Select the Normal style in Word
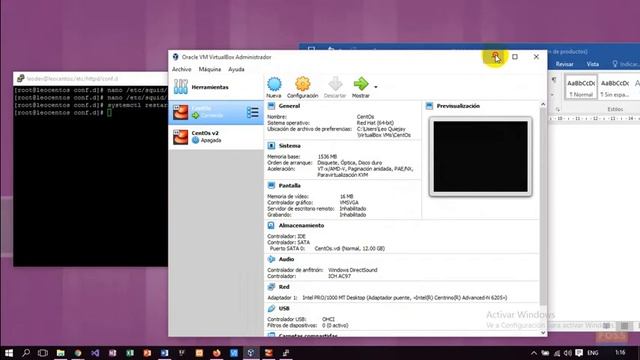This screenshot has height=360, width=640. click(x=581, y=87)
